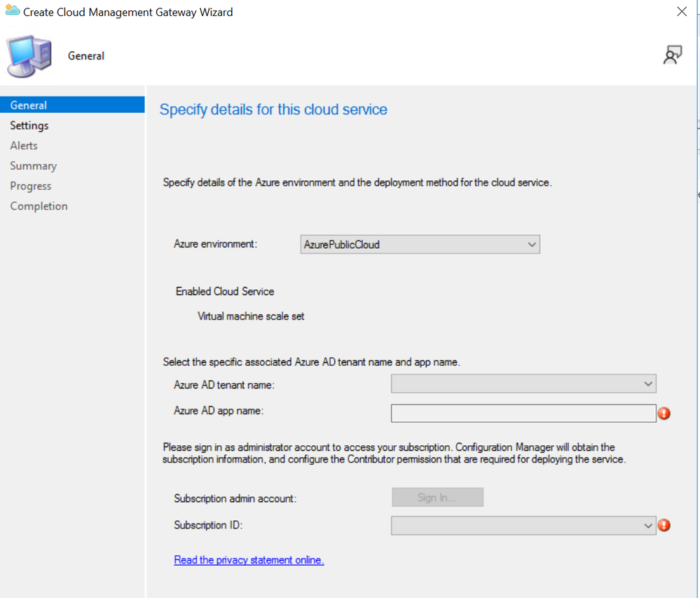Image resolution: width=700 pixels, height=598 pixels.
Task: Click the feedback person icon in the header
Action: [x=672, y=55]
